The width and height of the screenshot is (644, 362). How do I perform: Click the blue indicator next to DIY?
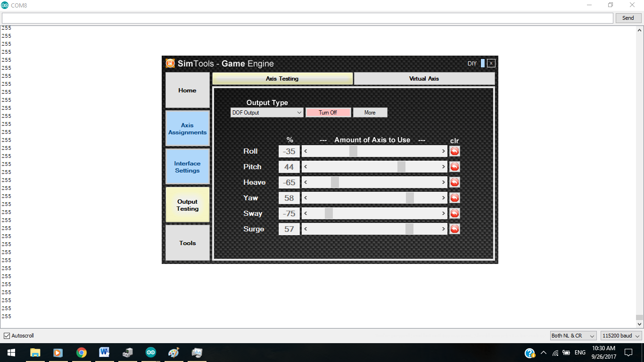482,63
